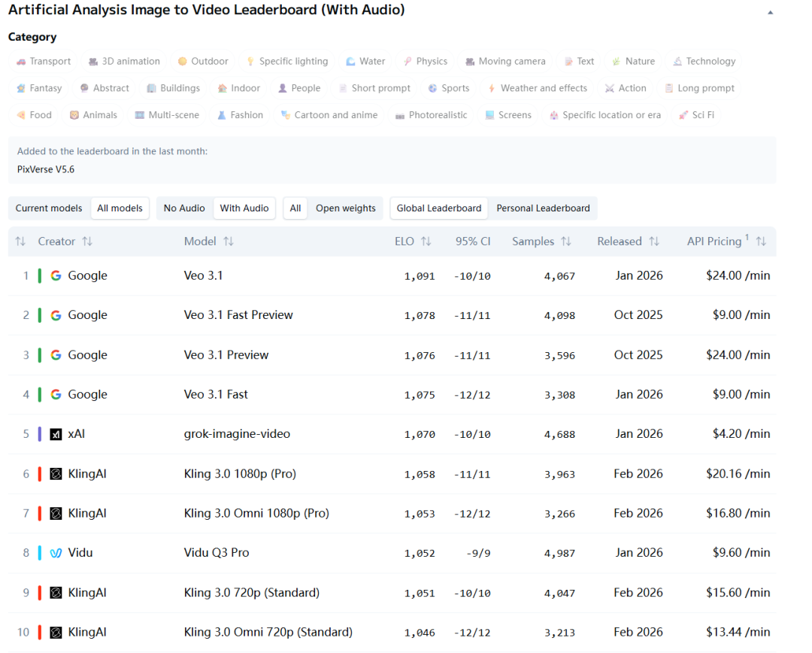Click KlingAI logo for Kling 3.0 1080p (Pro)
The height and width of the screenshot is (653, 812).
[x=56, y=474]
